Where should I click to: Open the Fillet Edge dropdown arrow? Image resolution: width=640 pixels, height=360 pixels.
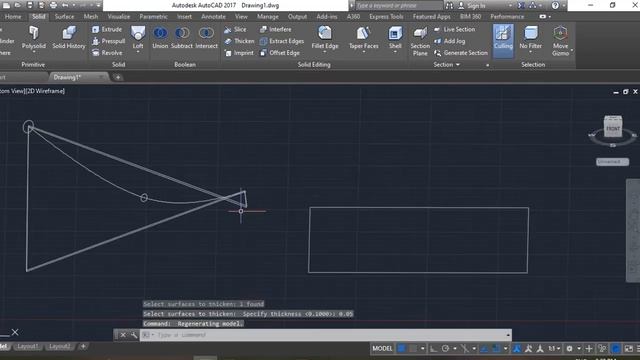point(325,53)
